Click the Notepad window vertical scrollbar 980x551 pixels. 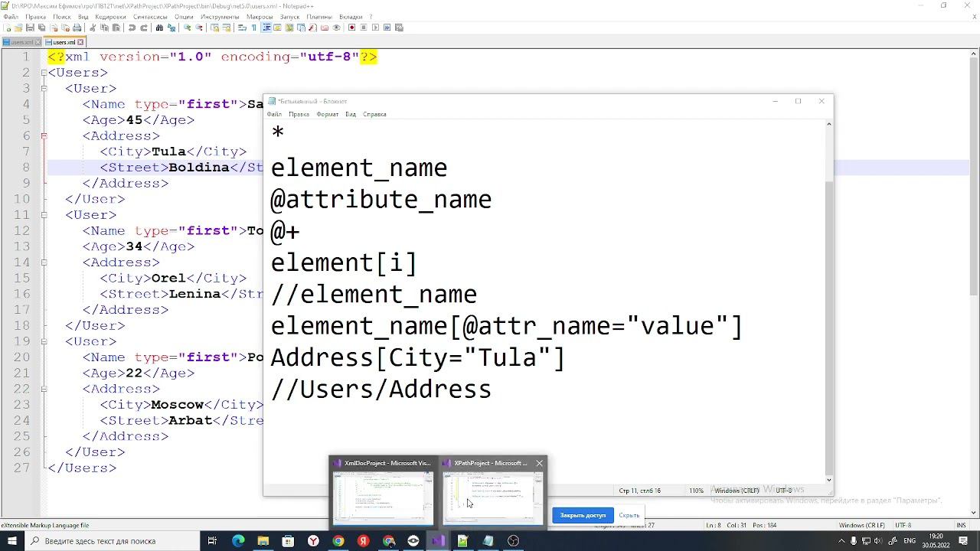pos(828,302)
